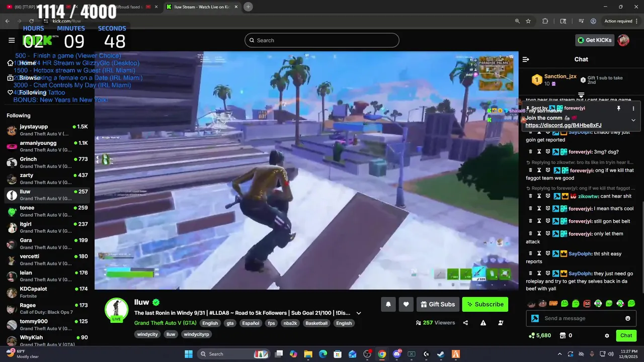Insert the red angry face emote
Screen dimensions: 644x362
[x=587, y=303]
